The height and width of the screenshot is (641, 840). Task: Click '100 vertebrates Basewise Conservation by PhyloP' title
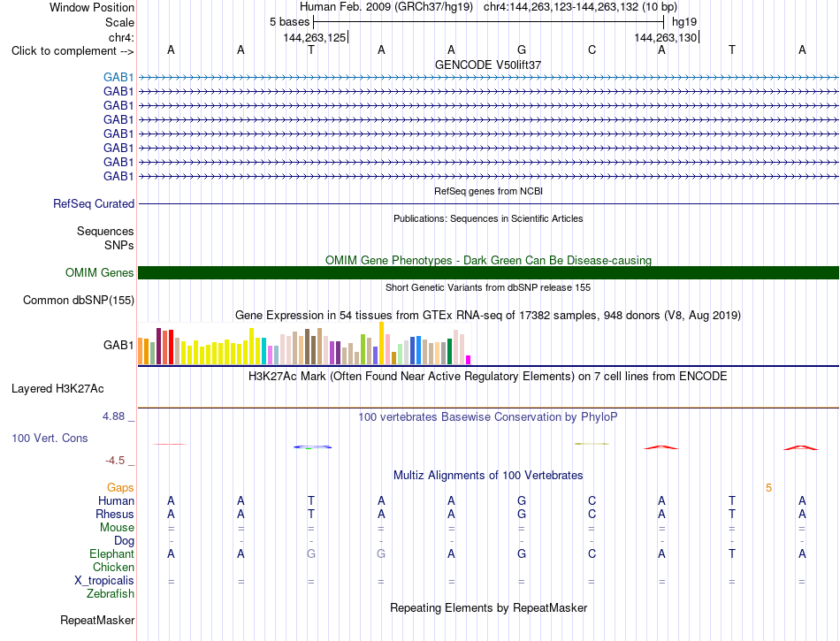pyautogui.click(x=488, y=416)
